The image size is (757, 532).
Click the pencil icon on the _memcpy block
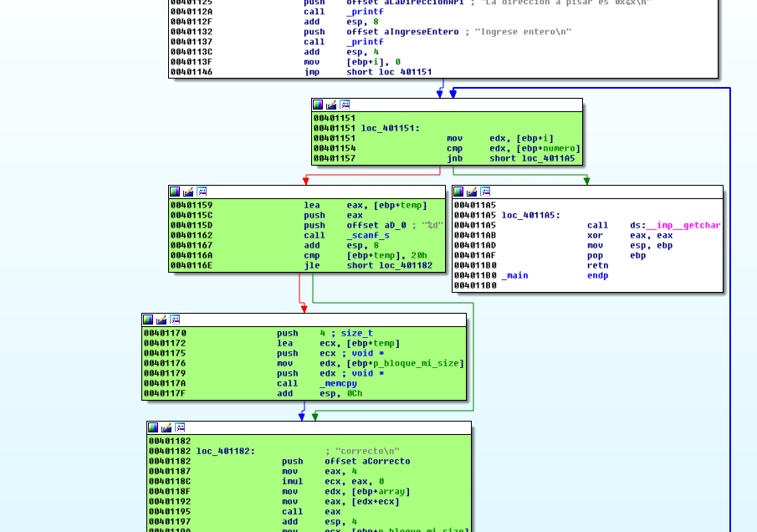pyautogui.click(x=161, y=320)
